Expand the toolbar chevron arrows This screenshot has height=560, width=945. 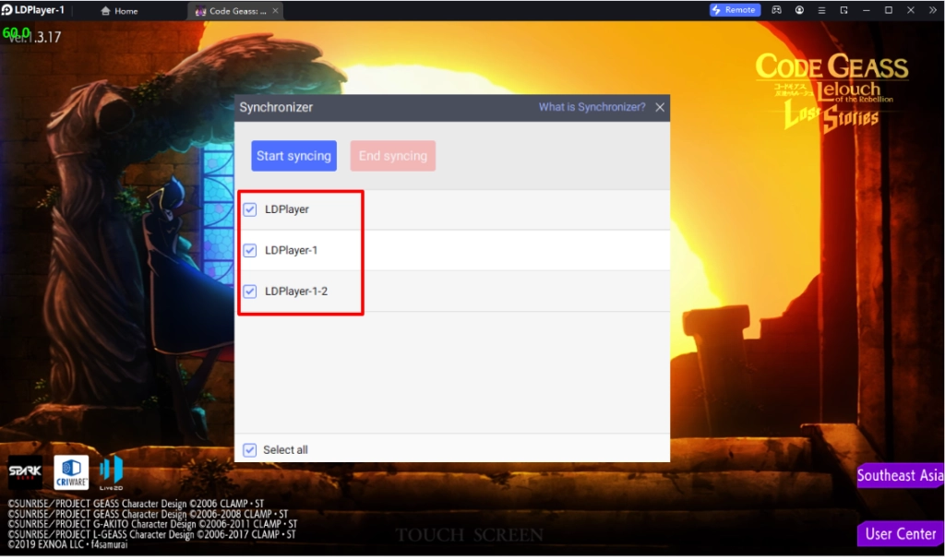click(934, 10)
